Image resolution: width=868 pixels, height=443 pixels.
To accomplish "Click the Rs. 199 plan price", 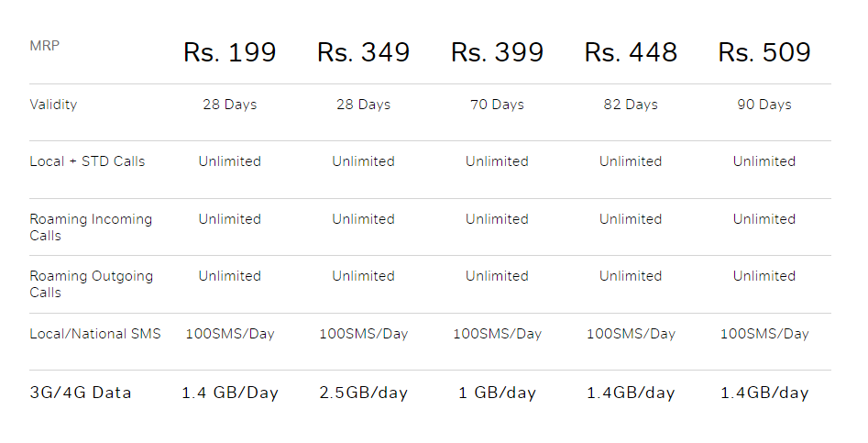I will point(229,52).
